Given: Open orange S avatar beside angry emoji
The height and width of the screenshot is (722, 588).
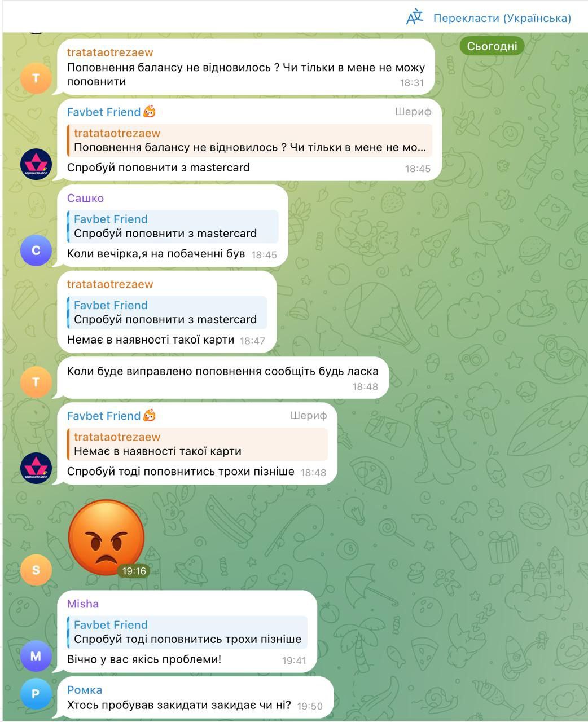Looking at the screenshot, I should tap(36, 570).
